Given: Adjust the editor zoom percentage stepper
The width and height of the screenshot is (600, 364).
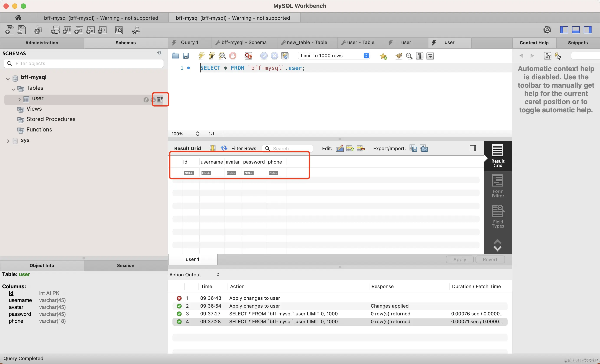Looking at the screenshot, I should tap(197, 134).
